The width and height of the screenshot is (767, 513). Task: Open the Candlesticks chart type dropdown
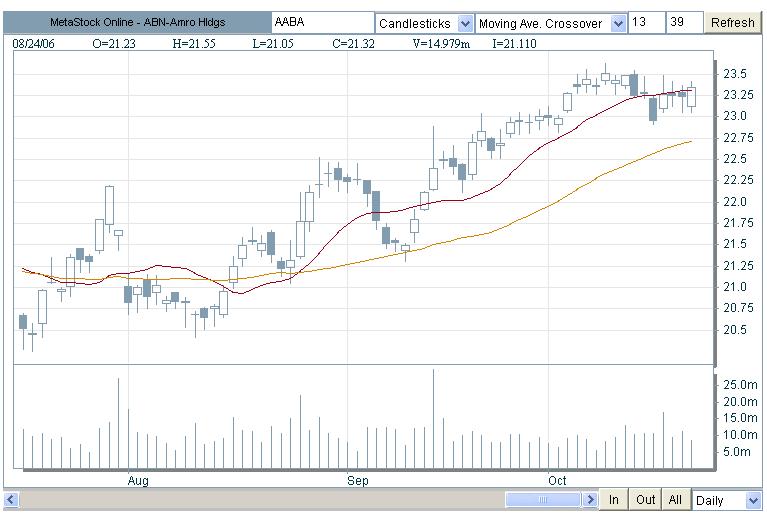[x=425, y=23]
